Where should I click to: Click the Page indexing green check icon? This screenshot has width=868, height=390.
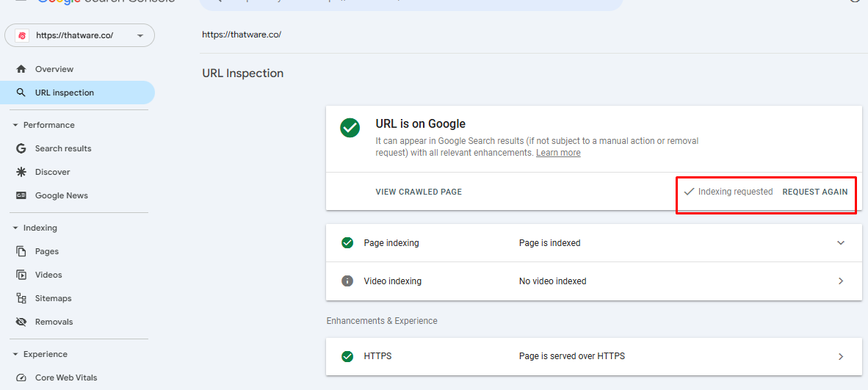tap(347, 242)
